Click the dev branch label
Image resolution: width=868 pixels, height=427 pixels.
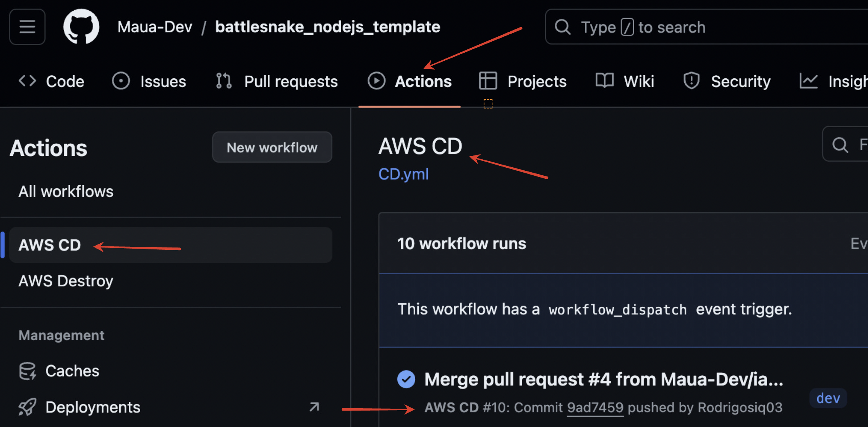pos(828,398)
